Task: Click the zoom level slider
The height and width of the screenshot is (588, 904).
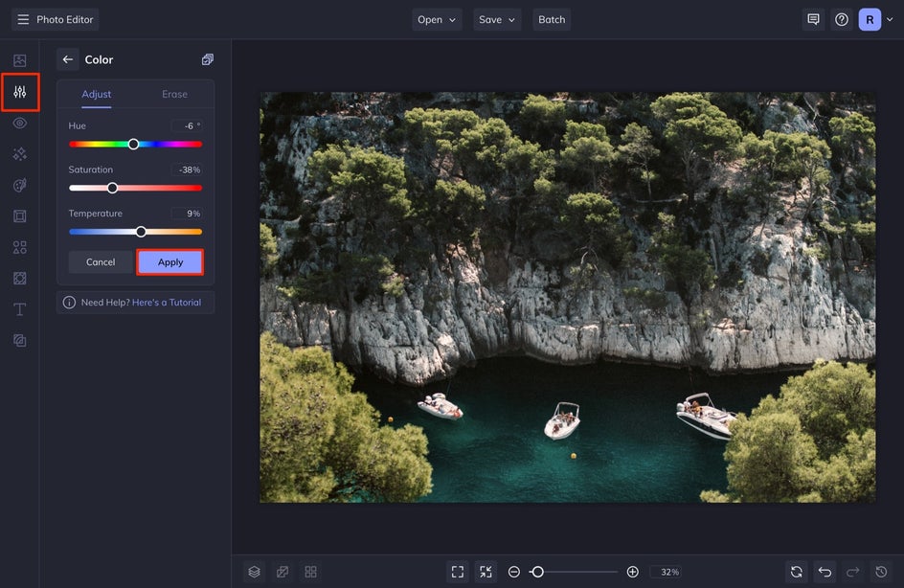Action: (575, 572)
